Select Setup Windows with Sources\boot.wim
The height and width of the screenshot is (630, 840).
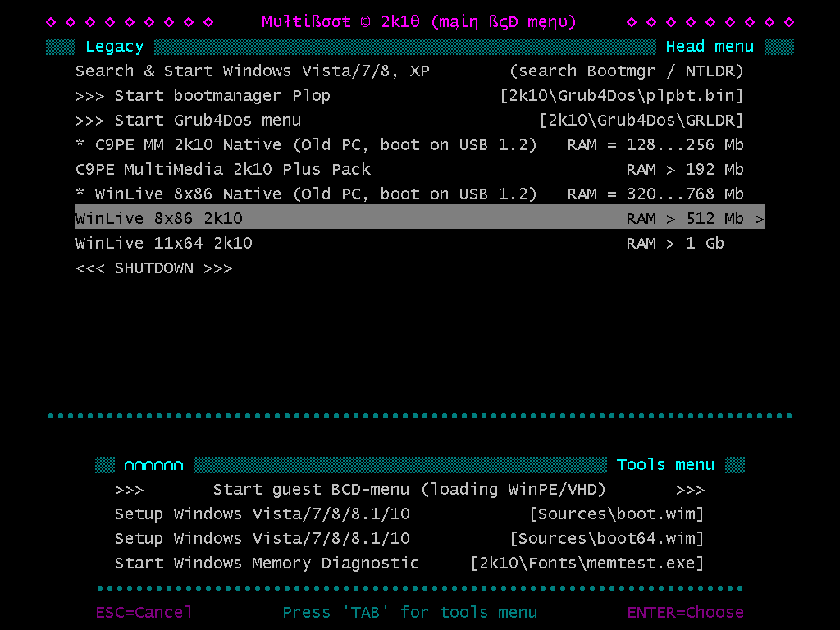[409, 514]
